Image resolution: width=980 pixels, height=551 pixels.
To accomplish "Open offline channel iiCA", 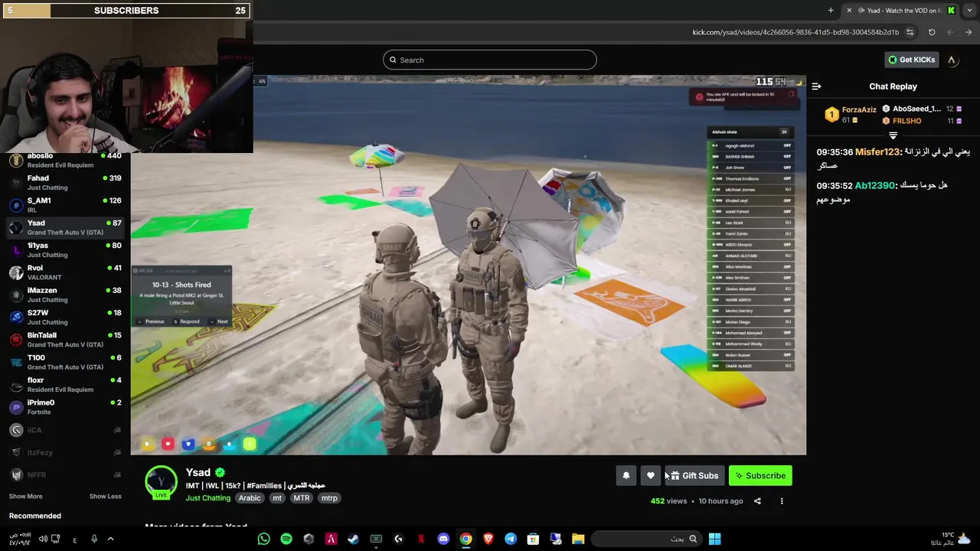I will [65, 430].
